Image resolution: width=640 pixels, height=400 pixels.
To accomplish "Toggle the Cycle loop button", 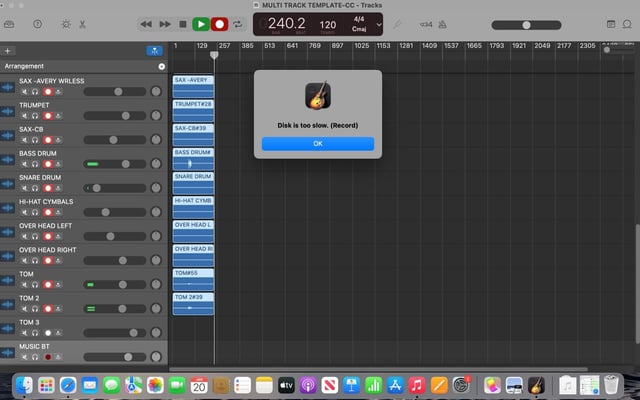I will (239, 23).
